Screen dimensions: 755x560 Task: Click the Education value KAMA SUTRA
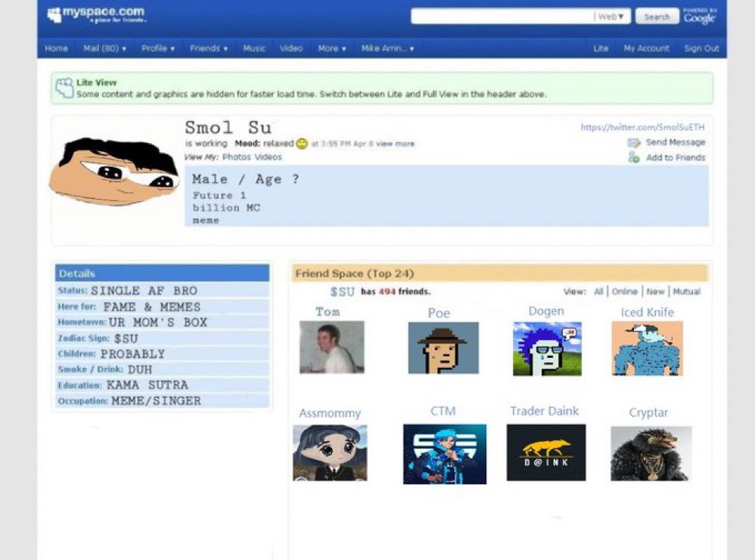click(x=147, y=385)
